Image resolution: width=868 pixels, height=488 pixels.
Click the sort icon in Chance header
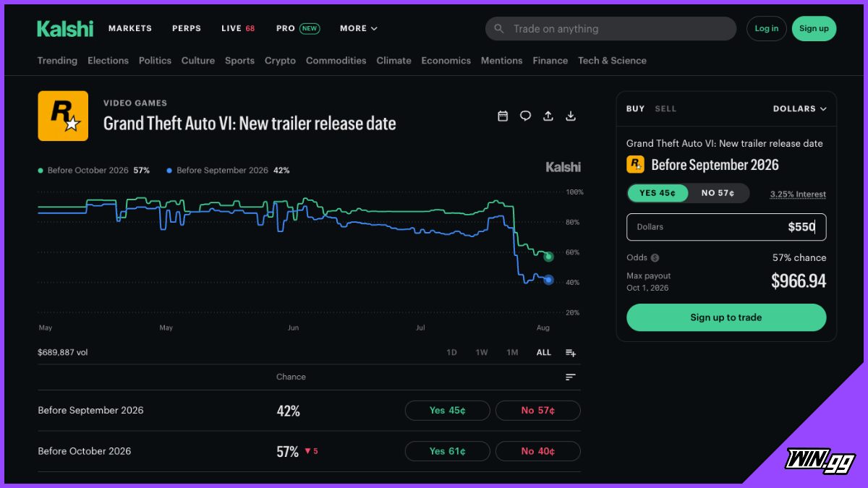coord(571,377)
